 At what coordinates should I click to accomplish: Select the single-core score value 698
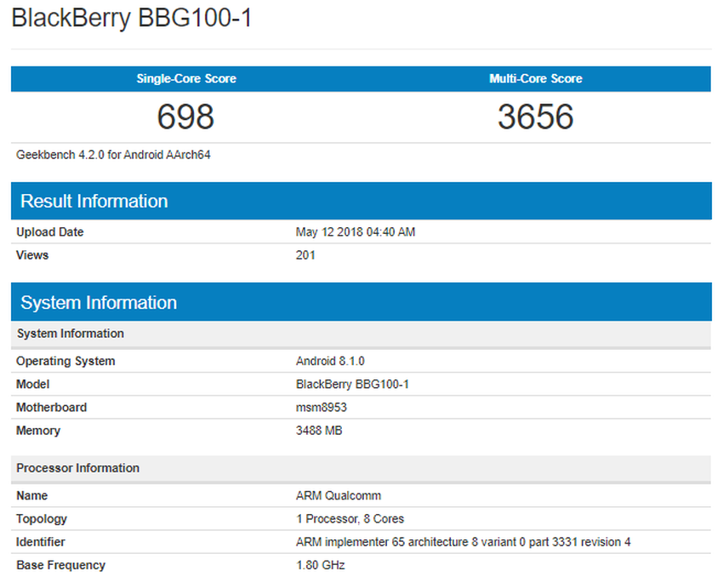[x=185, y=117]
